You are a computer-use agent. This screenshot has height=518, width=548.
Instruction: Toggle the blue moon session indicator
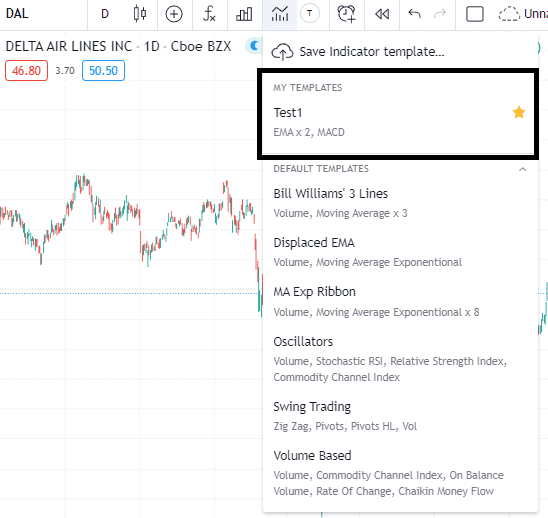tap(254, 46)
